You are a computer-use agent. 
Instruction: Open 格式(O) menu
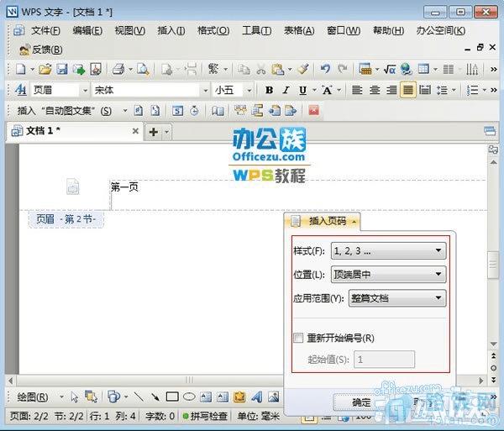pyautogui.click(x=213, y=30)
